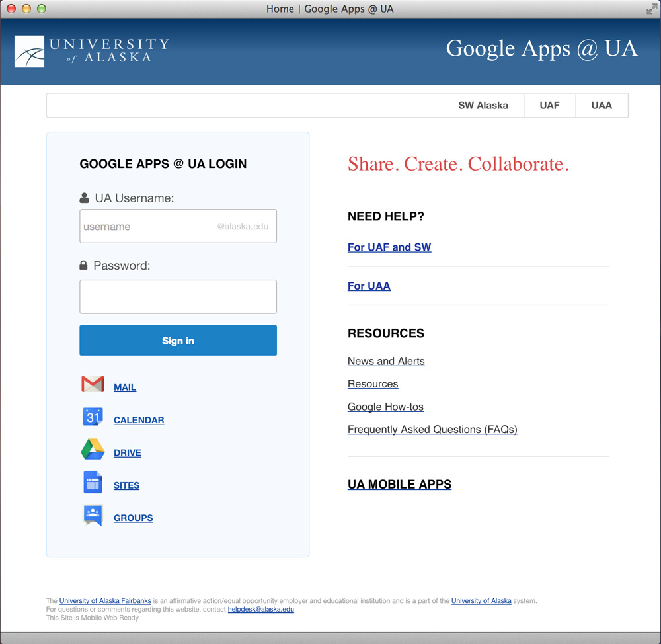Click the Google Apps @ UA header title
This screenshot has height=644, width=661.
click(542, 49)
